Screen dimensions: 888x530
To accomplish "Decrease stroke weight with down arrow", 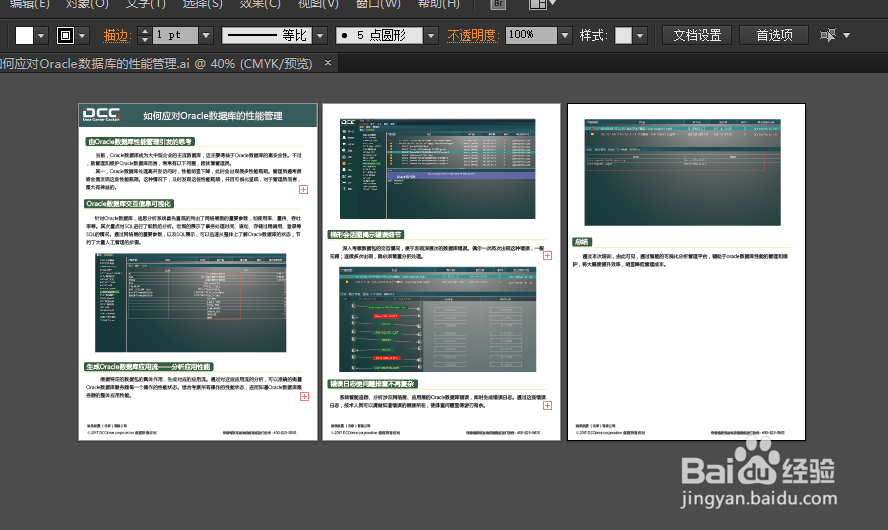I will click(x=145, y=40).
